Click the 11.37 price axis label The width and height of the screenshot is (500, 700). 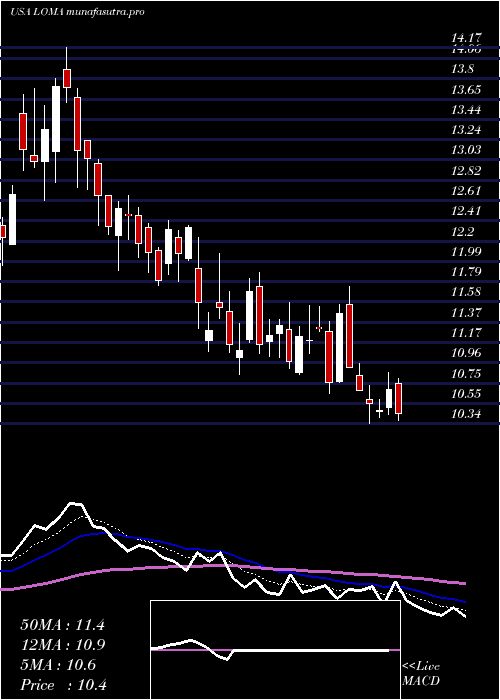point(465,312)
